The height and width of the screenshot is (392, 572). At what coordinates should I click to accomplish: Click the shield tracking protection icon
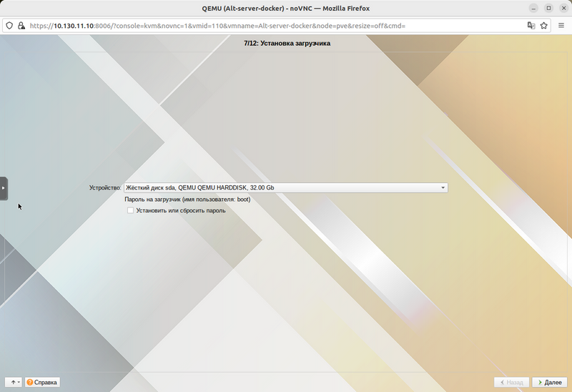click(9, 25)
